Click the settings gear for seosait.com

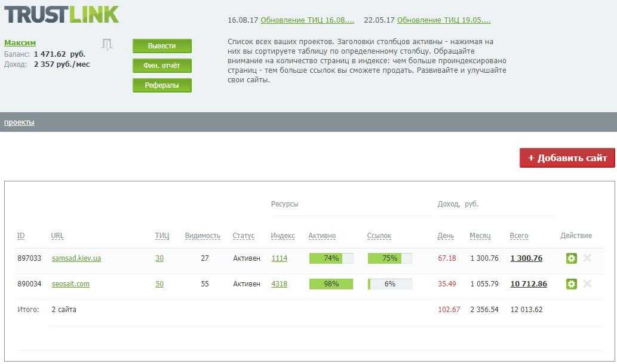571,284
